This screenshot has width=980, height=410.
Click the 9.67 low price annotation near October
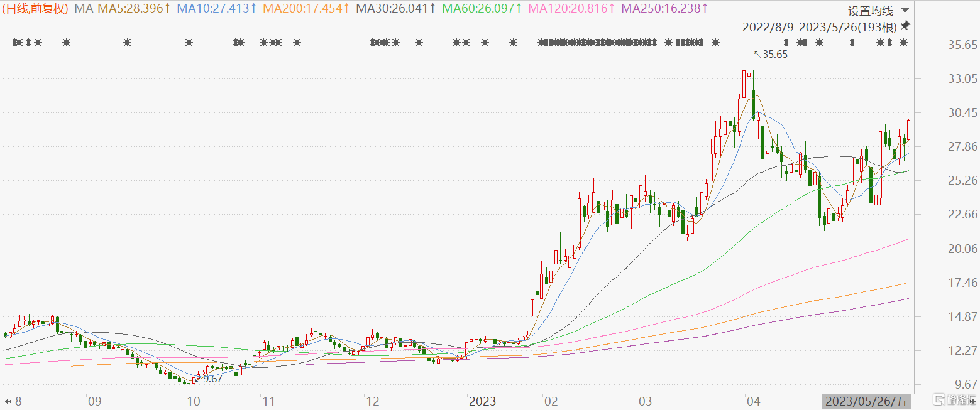(213, 379)
